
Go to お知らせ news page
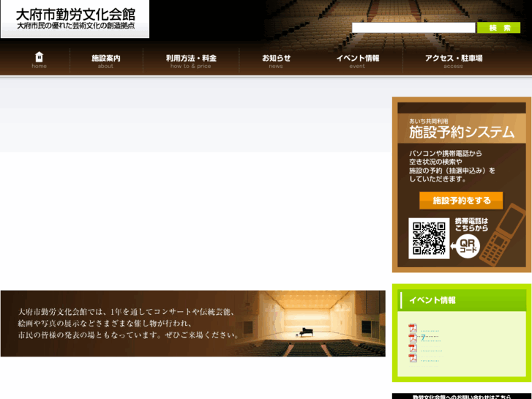coord(276,61)
